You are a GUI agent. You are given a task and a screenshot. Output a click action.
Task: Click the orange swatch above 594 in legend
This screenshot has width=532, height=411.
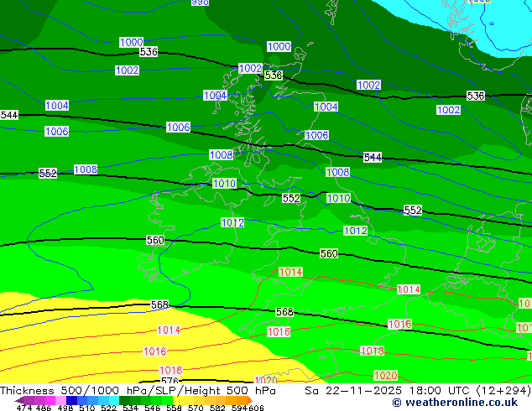pos(243,400)
